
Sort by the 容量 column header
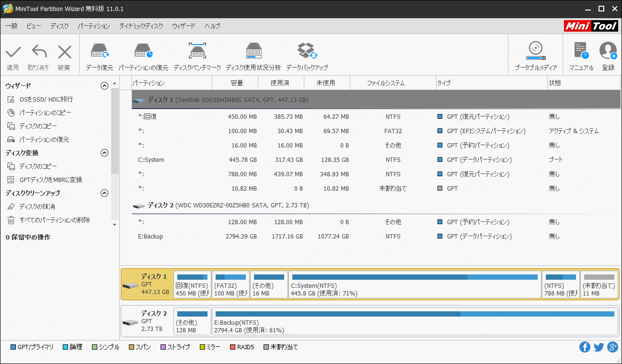tap(235, 83)
